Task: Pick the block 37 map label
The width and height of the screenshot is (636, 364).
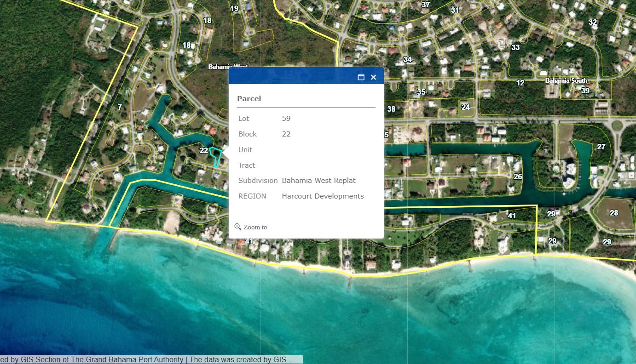Action: (426, 5)
